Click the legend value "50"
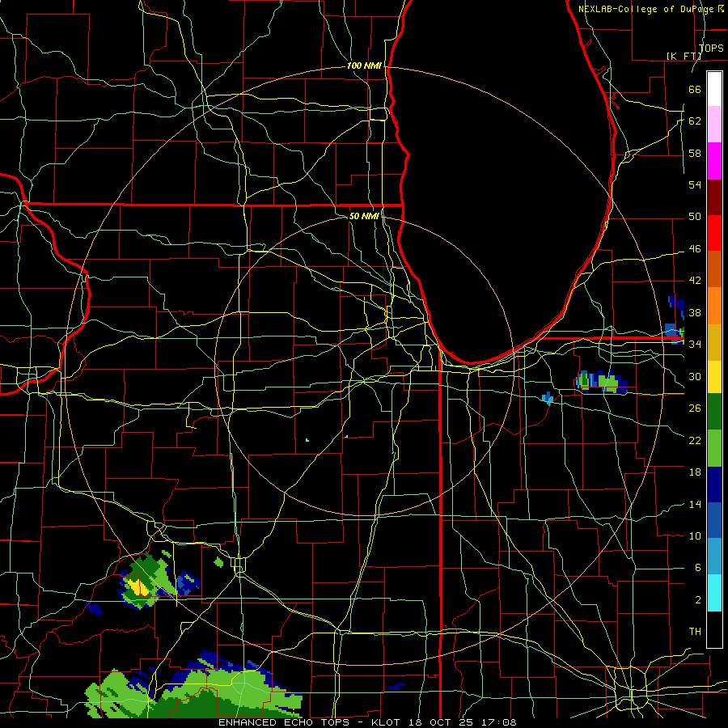 [x=695, y=217]
